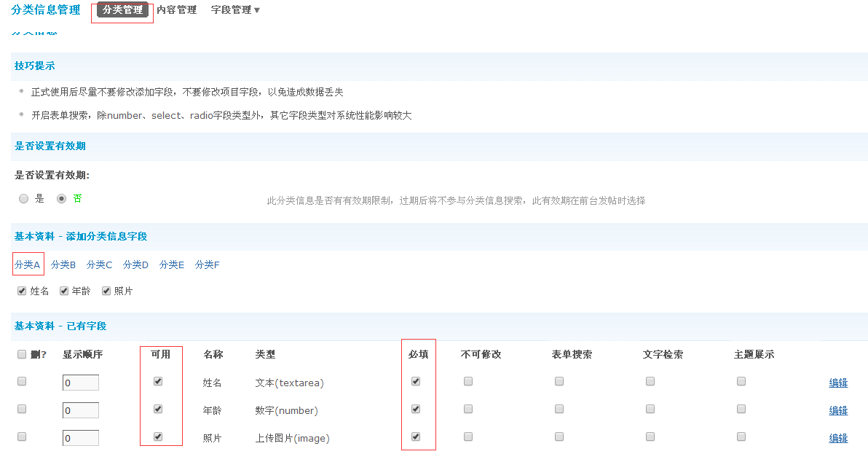The image size is (868, 454).
Task: Click the 显示顺序 input for 年龄 row
Action: (x=79, y=410)
